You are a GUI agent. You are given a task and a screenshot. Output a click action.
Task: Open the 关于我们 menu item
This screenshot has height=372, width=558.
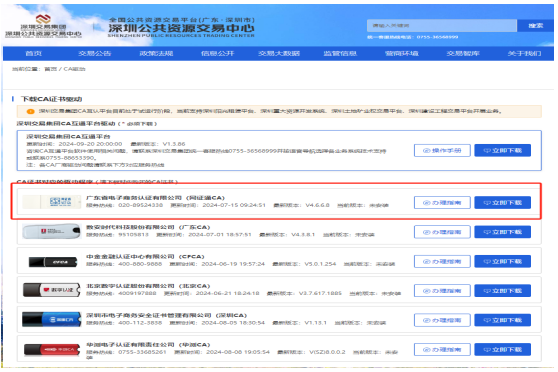pyautogui.click(x=525, y=53)
